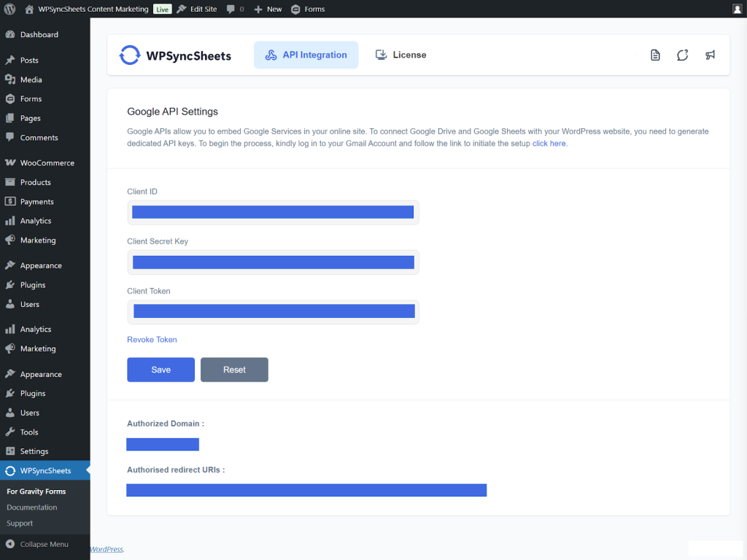Click the Client ID input field
Image resolution: width=747 pixels, height=560 pixels.
tap(273, 212)
